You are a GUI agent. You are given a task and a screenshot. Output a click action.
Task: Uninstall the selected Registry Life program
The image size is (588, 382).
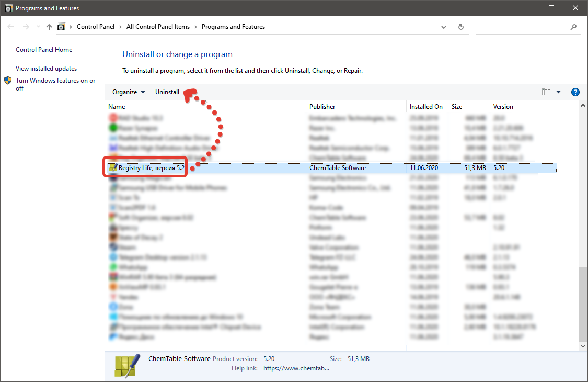(167, 92)
